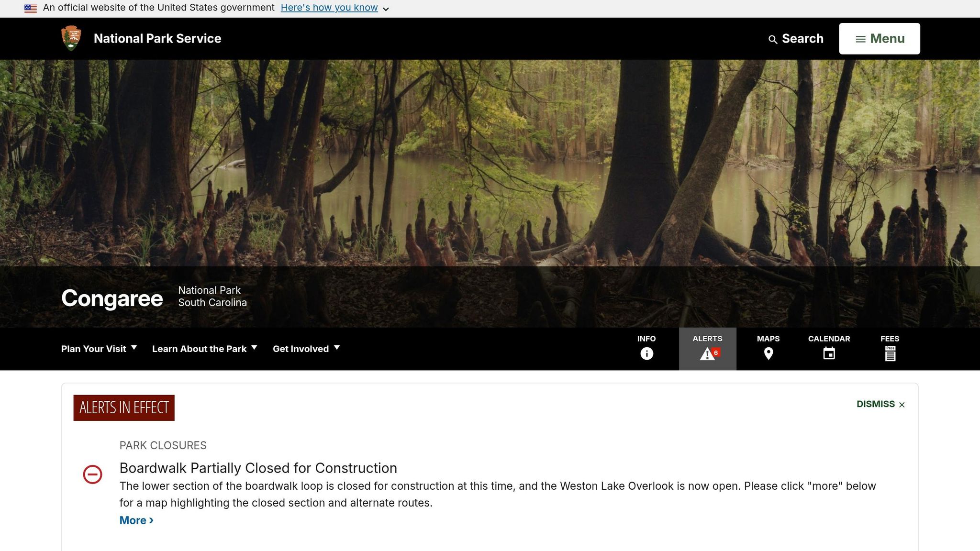The image size is (980, 551).
Task: Click the PARK CLOSURES label
Action: point(163,445)
